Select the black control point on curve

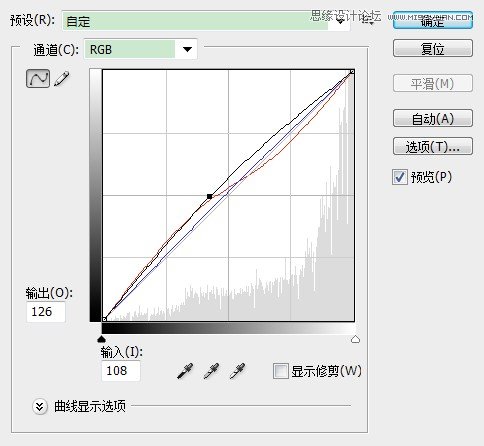click(209, 196)
